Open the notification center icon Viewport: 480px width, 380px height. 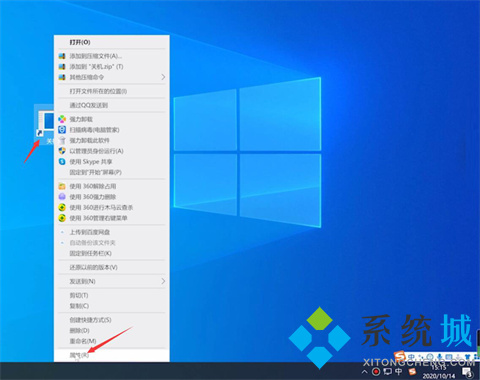click(x=468, y=372)
